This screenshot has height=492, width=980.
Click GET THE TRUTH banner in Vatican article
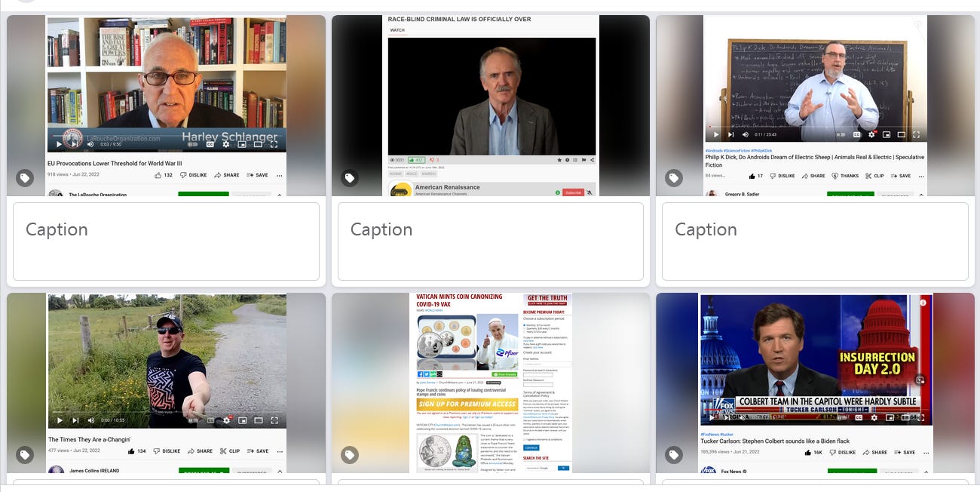[x=547, y=300]
